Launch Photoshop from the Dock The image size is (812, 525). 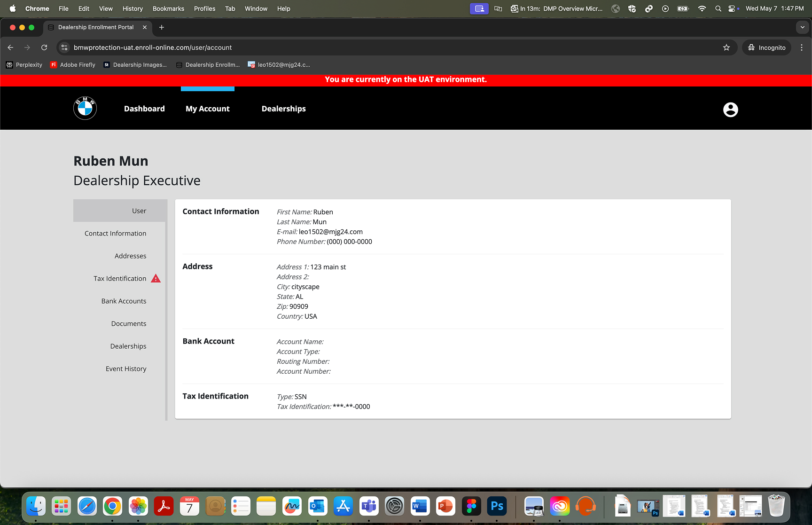497,506
